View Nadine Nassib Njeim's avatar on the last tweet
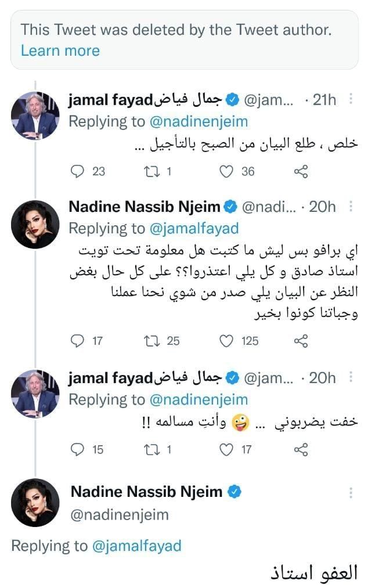Image resolution: width=368 pixels, height=588 pixels. coord(35,503)
